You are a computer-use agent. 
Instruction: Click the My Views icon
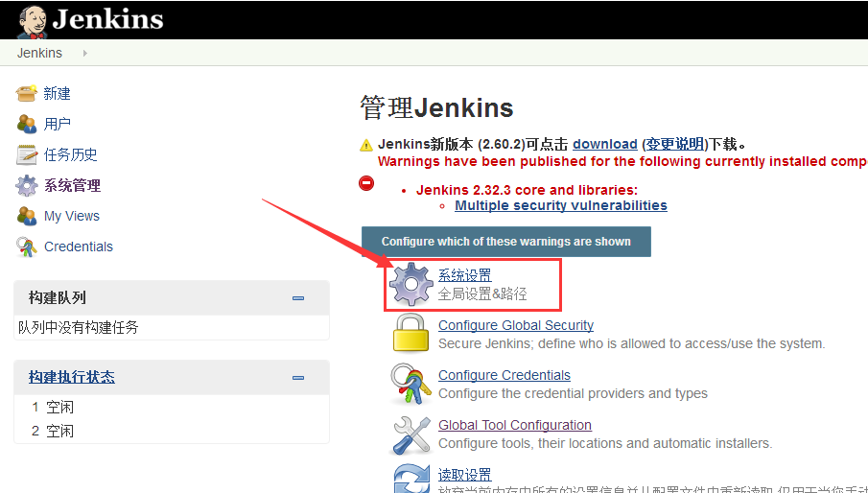click(x=26, y=216)
